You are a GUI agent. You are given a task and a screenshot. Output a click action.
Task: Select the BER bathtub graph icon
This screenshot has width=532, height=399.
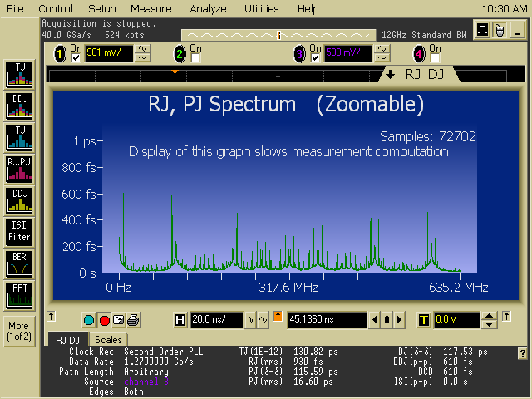coord(18,263)
